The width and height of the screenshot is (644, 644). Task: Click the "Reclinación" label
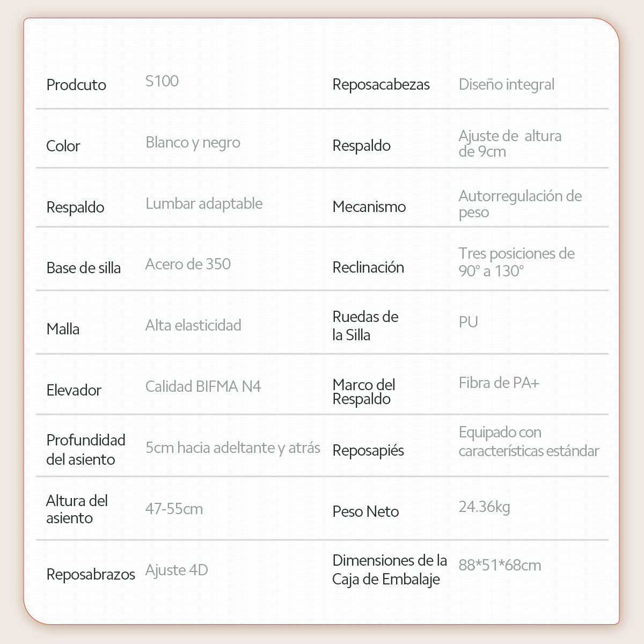pyautogui.click(x=368, y=267)
